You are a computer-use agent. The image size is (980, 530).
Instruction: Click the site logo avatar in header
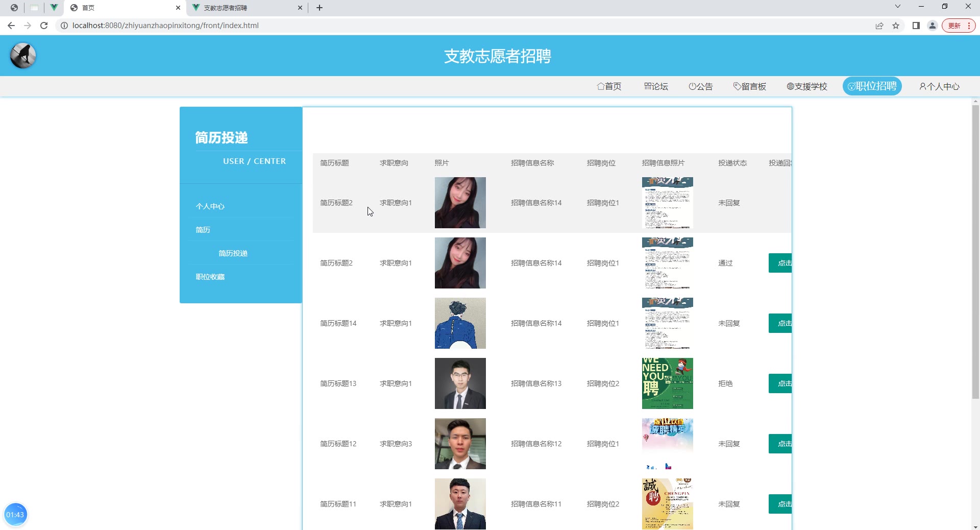tap(23, 56)
